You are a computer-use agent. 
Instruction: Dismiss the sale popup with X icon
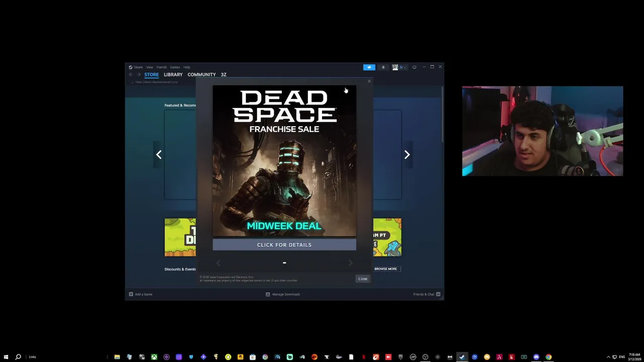click(369, 81)
